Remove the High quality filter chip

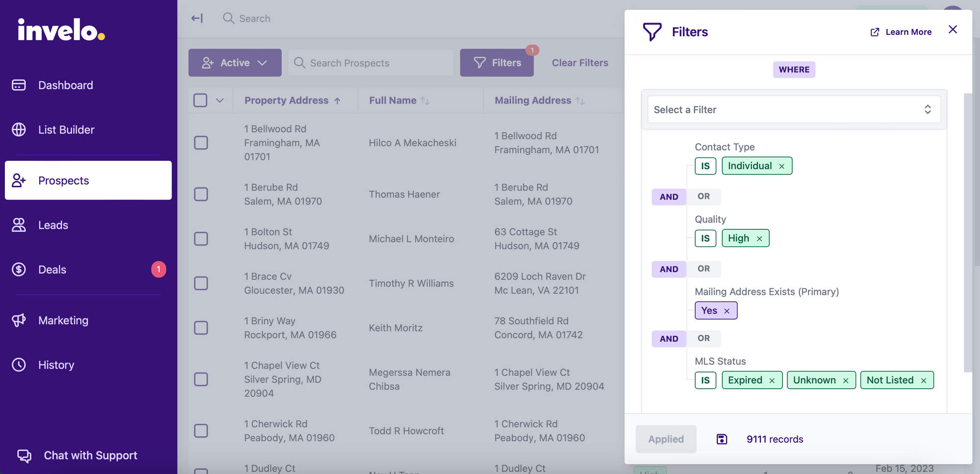[x=759, y=239]
